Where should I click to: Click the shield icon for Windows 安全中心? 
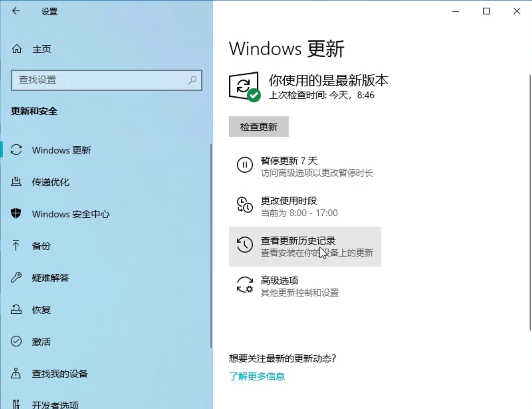coord(16,214)
